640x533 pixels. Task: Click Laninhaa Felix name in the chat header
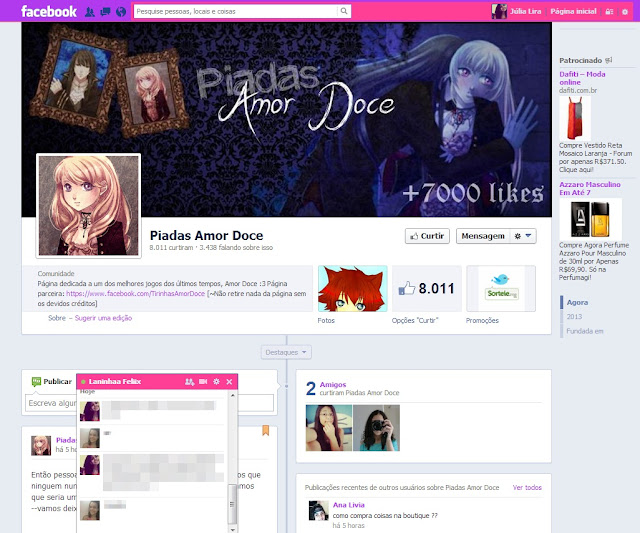115,382
